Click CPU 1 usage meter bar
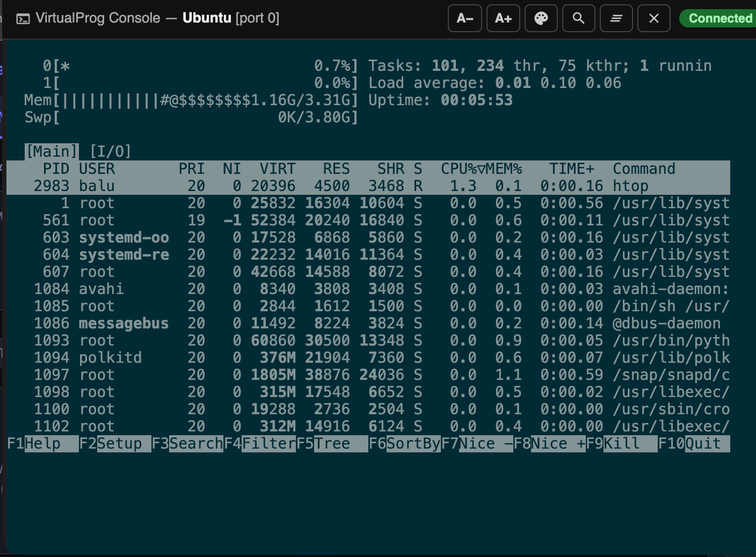Viewport: 756px width, 557px height. (200, 83)
